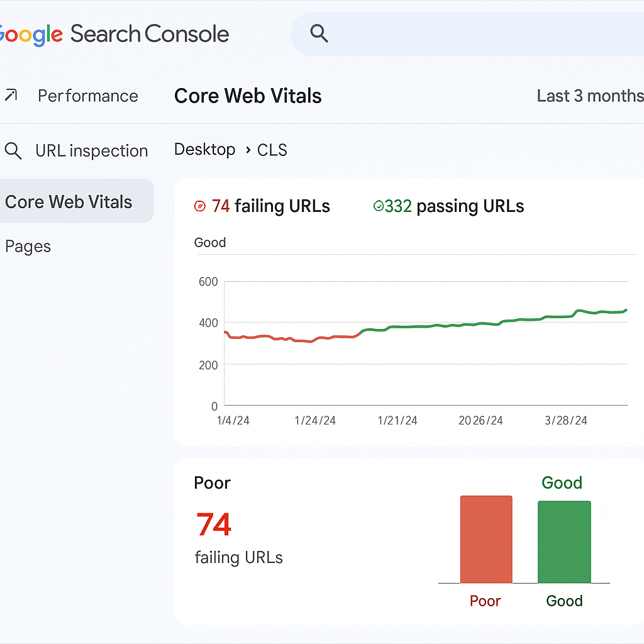Click the Good label above the chart
Viewport: 644px width, 644px height.
click(x=210, y=242)
